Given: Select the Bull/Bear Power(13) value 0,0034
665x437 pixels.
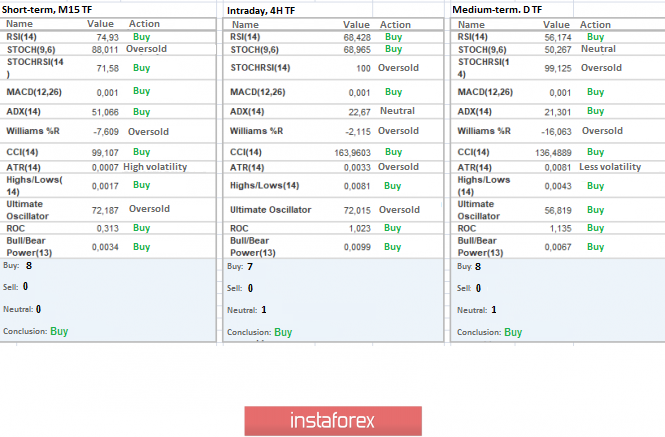Looking at the screenshot, I should (x=105, y=247).
